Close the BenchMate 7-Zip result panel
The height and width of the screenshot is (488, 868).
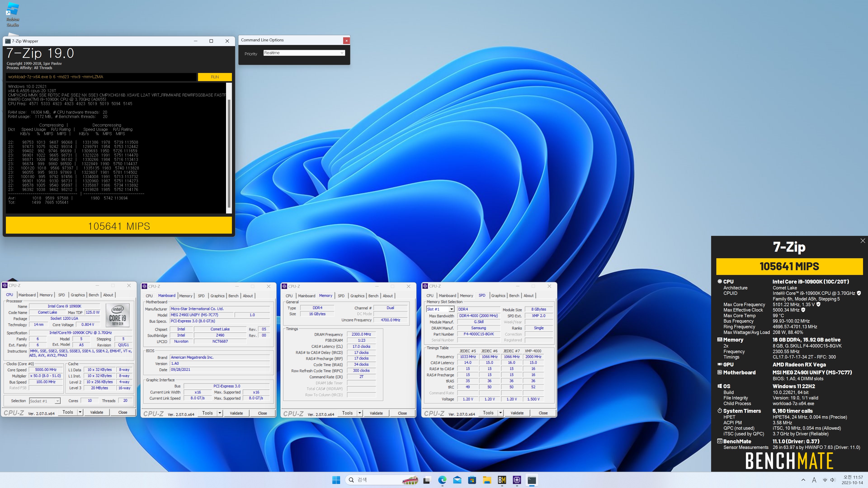coord(863,241)
